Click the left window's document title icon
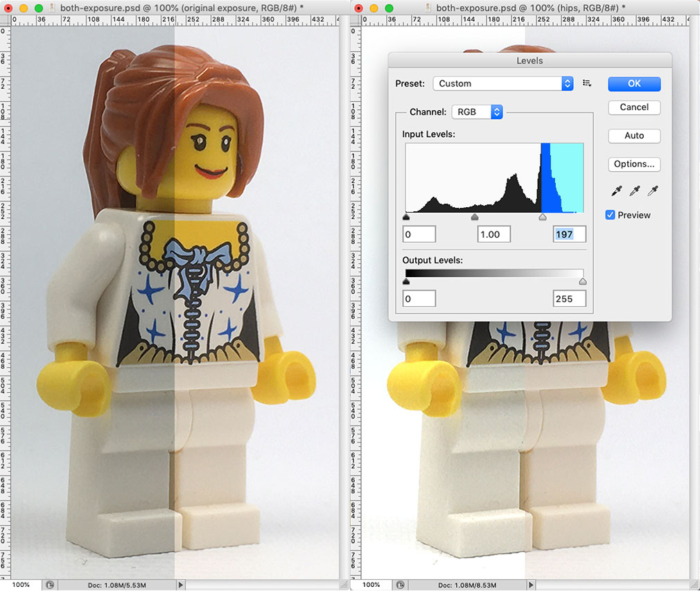The image size is (700, 591). [x=53, y=8]
